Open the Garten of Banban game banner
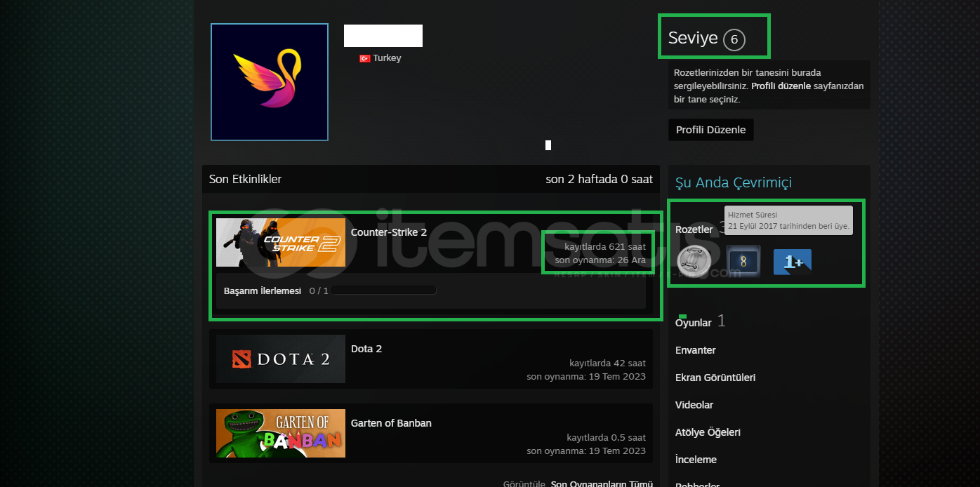The image size is (980, 487). click(281, 433)
